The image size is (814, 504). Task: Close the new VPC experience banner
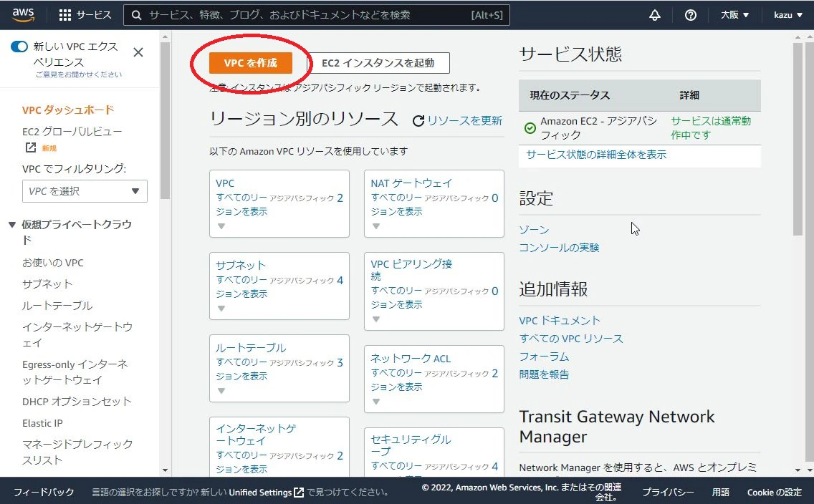[x=138, y=52]
